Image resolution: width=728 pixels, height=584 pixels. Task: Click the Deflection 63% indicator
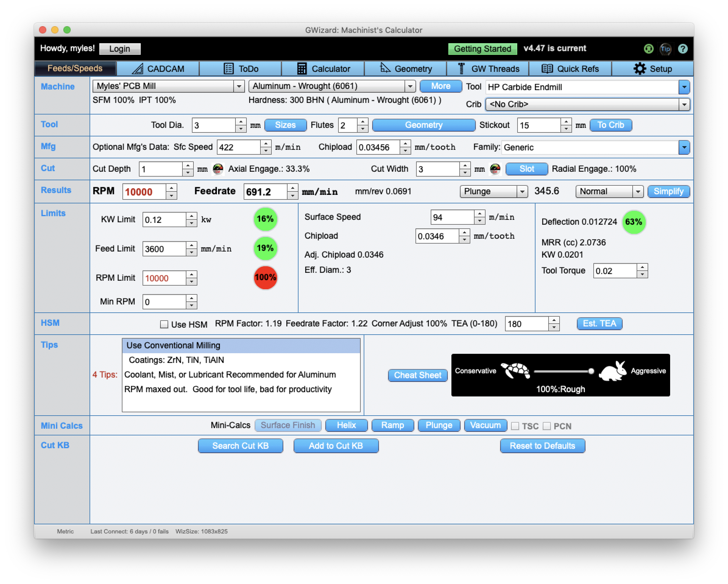point(634,222)
